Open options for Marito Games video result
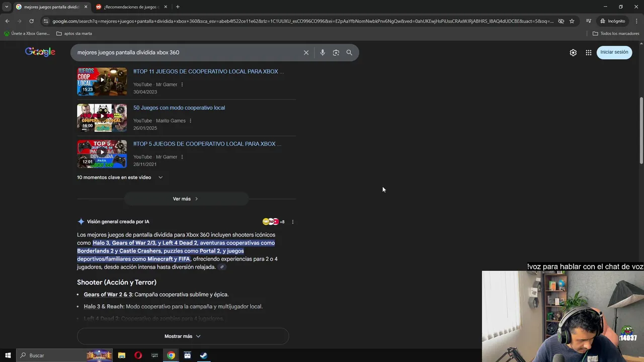644x362 pixels. point(190,121)
